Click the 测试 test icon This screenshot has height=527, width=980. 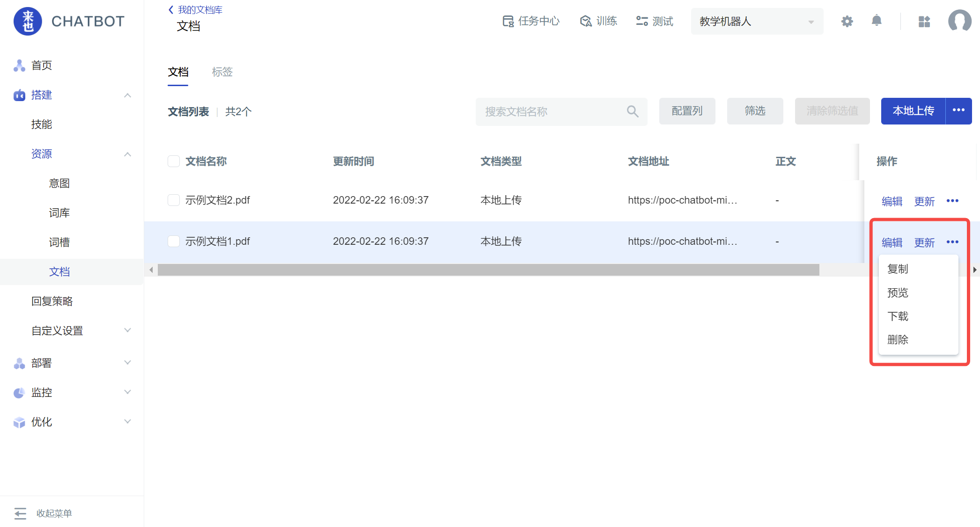[x=642, y=21]
